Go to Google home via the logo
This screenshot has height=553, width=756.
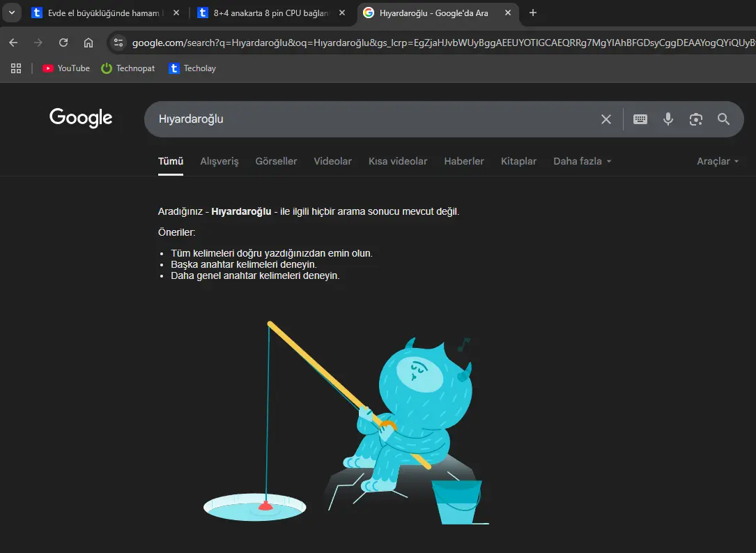[81, 118]
